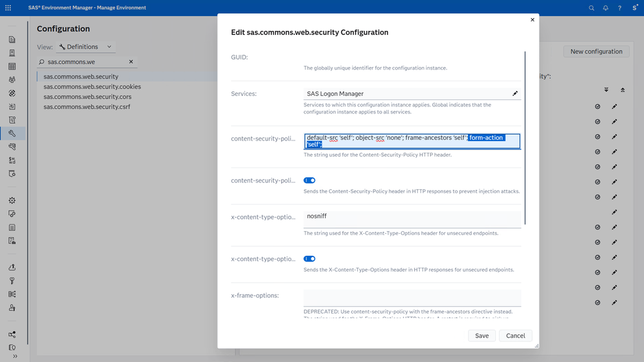The width and height of the screenshot is (644, 362).
Task: Click the definitions search field
Action: point(87,62)
